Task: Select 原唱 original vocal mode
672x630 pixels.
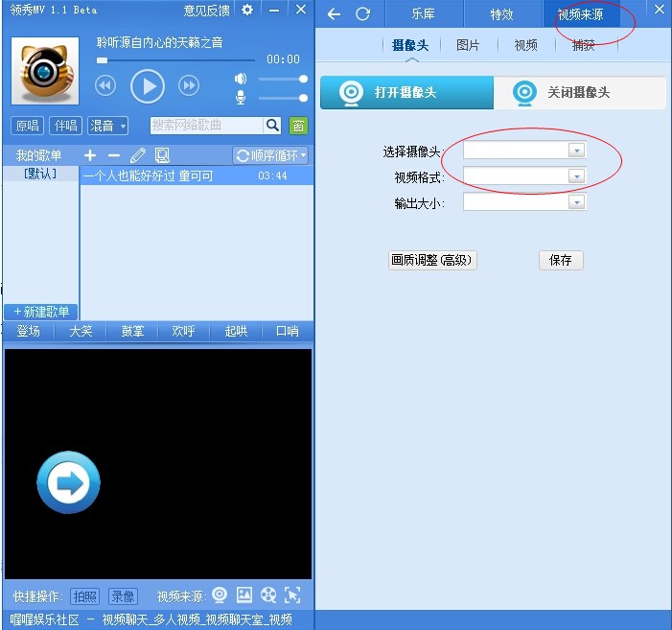Action: [27, 126]
